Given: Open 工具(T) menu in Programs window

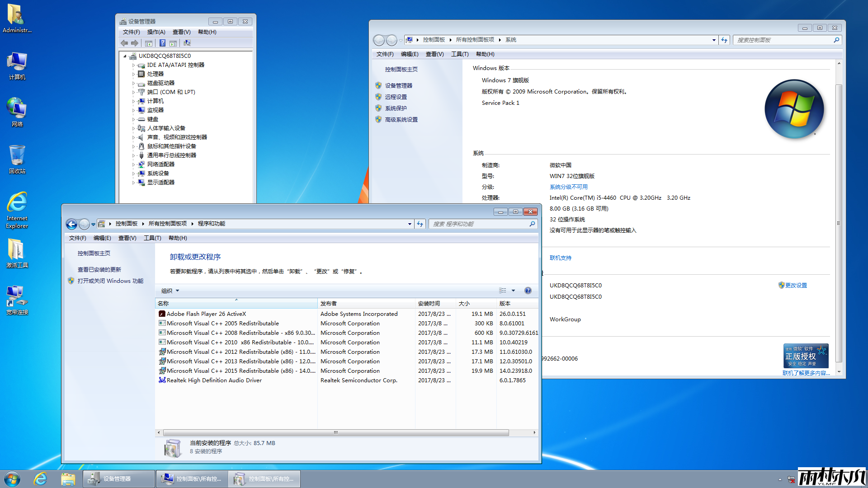Looking at the screenshot, I should pos(152,238).
